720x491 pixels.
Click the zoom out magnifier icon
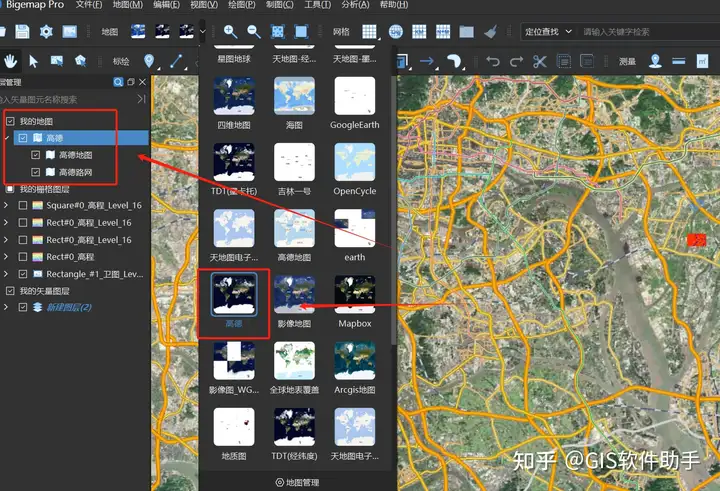point(253,32)
